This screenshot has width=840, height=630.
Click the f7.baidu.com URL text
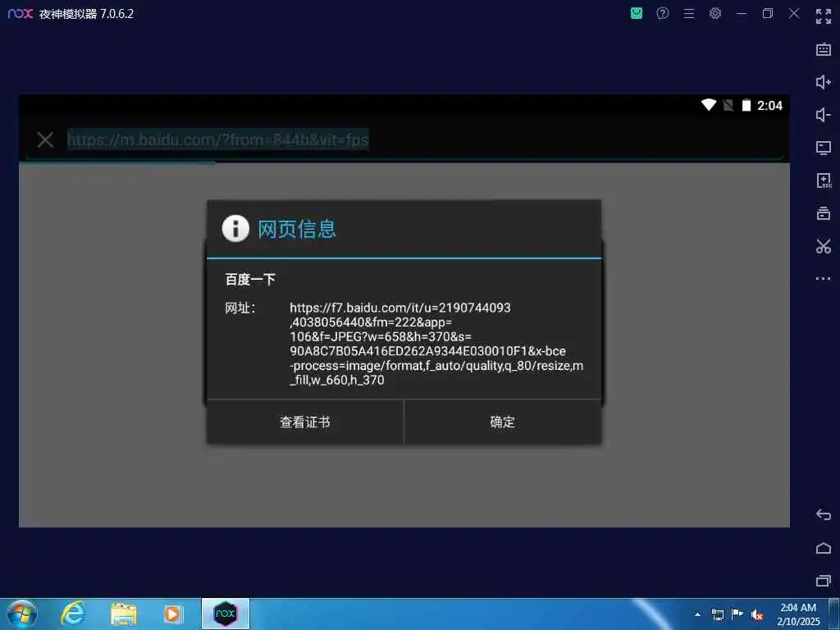pos(436,344)
